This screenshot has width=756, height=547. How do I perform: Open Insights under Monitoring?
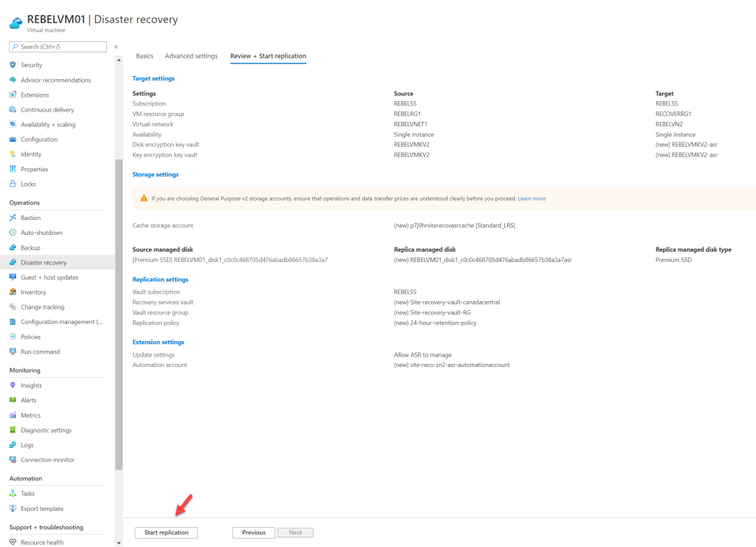[x=29, y=385]
